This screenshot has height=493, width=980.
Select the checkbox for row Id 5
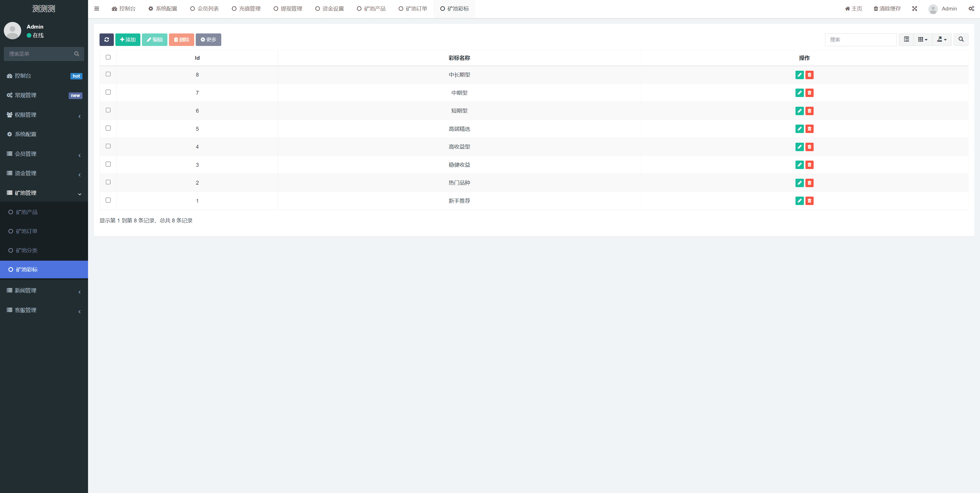(x=108, y=128)
